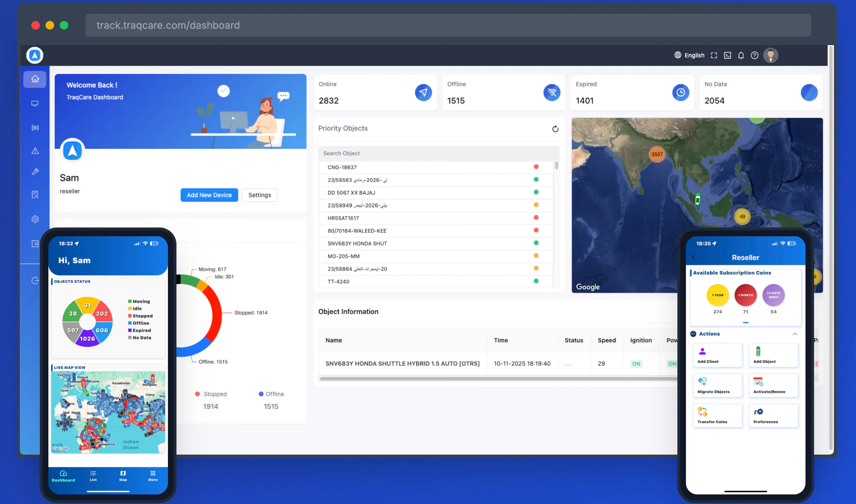Click the SNV683Y HONDA SHUTTLE HYBRID table row

pyautogui.click(x=498, y=364)
